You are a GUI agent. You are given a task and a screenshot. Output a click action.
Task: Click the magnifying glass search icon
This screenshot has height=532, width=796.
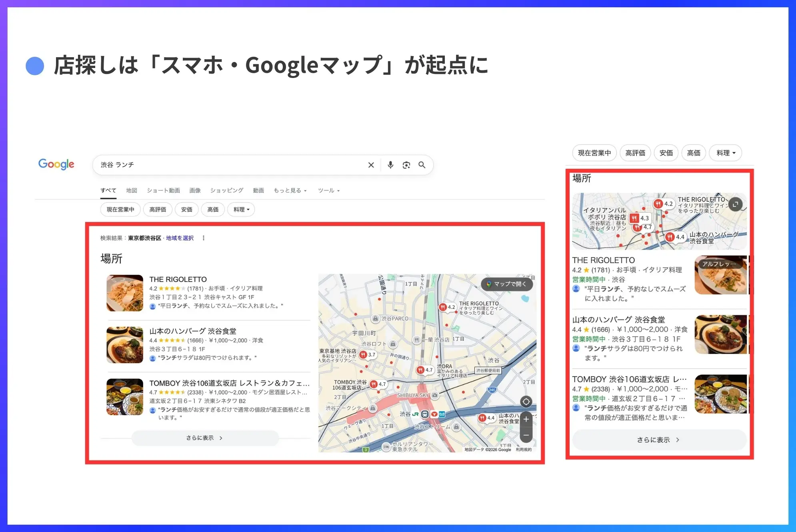(x=422, y=165)
